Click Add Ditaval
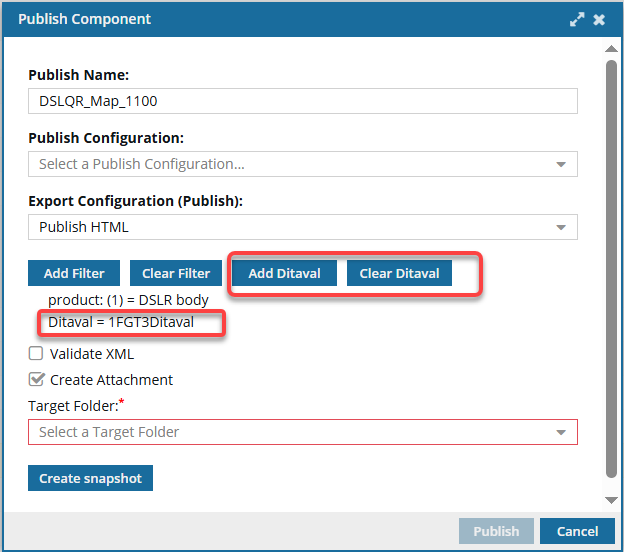The height and width of the screenshot is (552, 625). pos(284,273)
